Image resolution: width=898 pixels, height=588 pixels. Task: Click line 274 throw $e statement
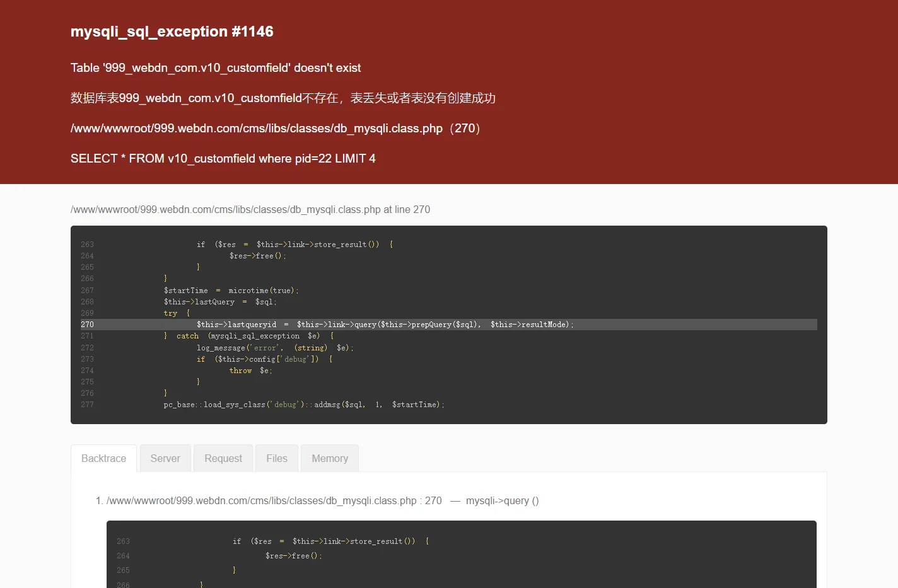coord(250,371)
